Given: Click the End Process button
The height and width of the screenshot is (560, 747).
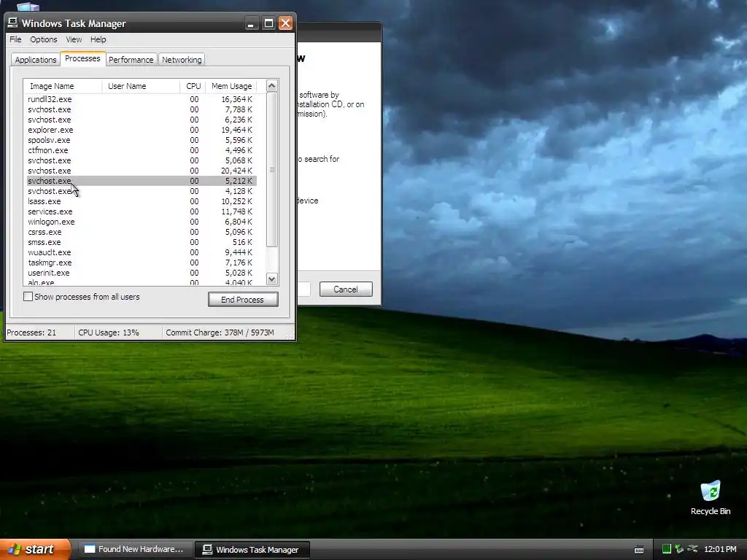Looking at the screenshot, I should [x=243, y=300].
